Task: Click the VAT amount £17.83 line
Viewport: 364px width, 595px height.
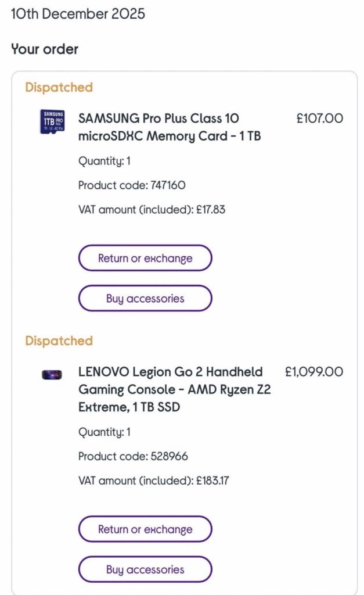Action: point(152,210)
